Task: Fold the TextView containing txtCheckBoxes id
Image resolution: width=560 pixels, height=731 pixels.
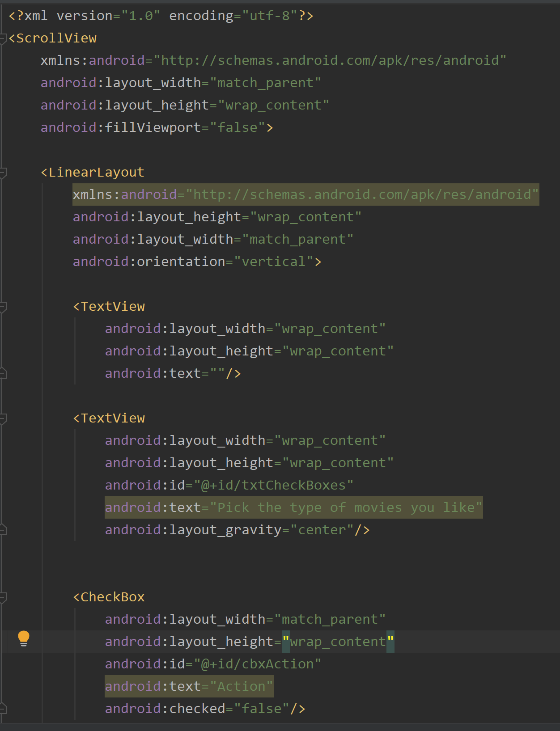Action: click(3, 418)
